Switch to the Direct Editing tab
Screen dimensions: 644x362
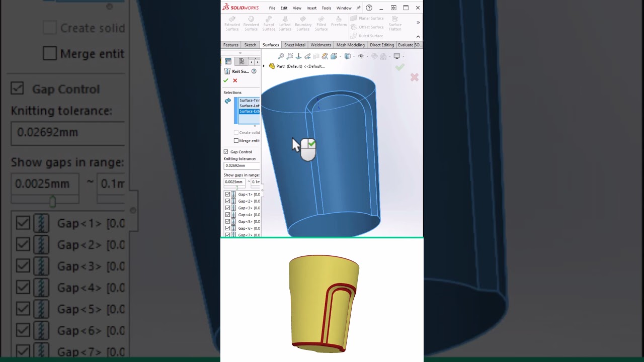(382, 45)
